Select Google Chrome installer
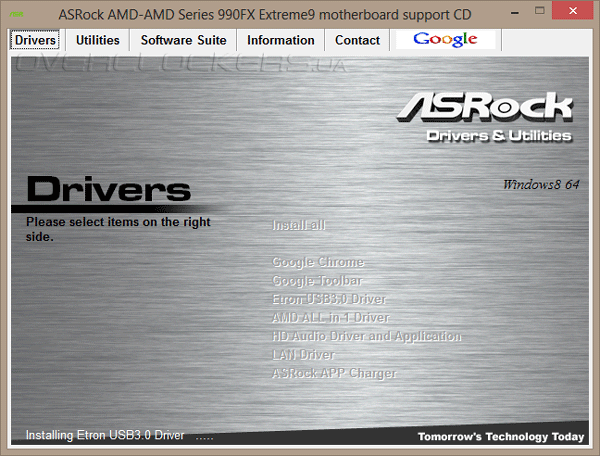 [318, 262]
